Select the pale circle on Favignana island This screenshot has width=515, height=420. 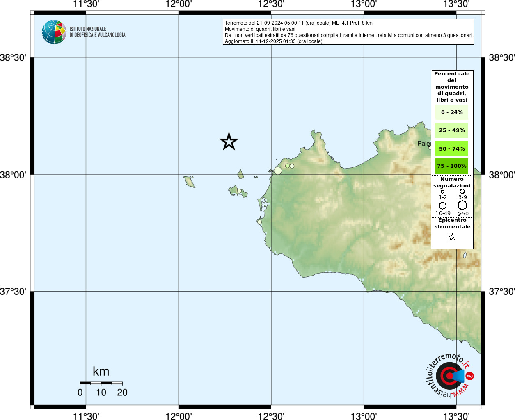click(239, 191)
